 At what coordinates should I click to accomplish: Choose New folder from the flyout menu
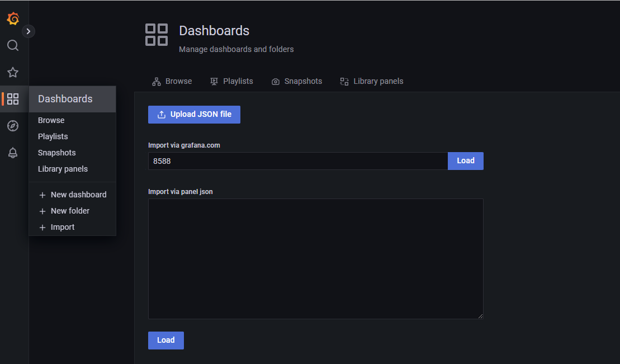click(x=64, y=211)
